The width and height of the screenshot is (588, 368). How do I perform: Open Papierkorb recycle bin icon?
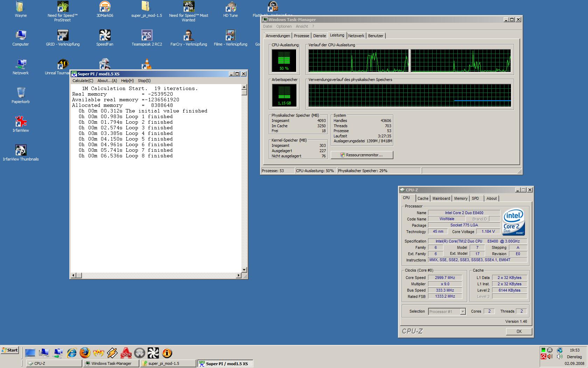pyautogui.click(x=21, y=93)
